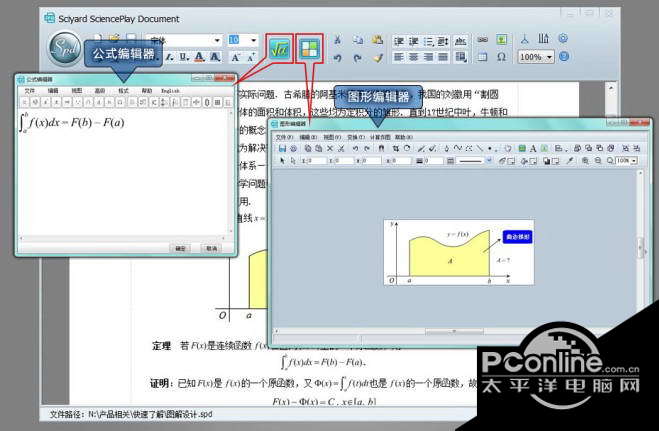Toggle justified text alignment
Screen dimensions: 659x431
point(443,57)
